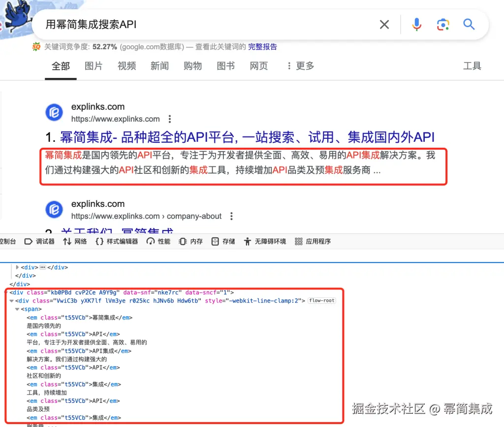Screen dimensions: 504x427
Task: Open three-dot menu beside company-about result
Action: click(231, 216)
